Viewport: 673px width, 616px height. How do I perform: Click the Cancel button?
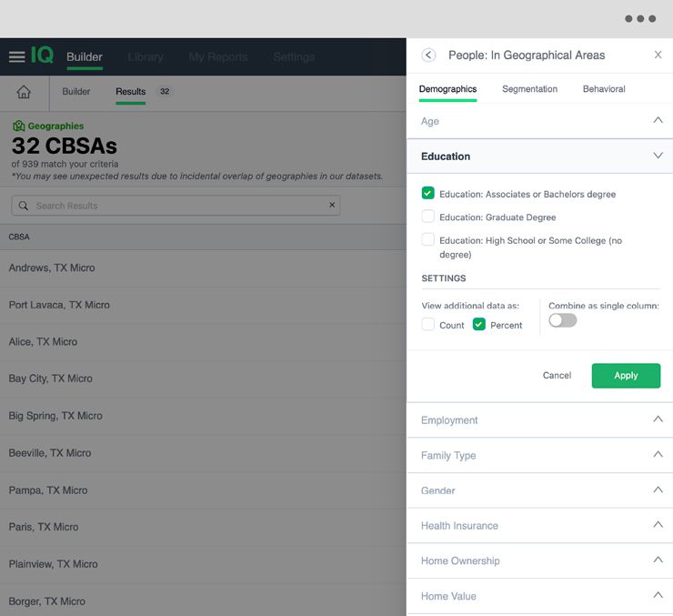pyautogui.click(x=557, y=376)
